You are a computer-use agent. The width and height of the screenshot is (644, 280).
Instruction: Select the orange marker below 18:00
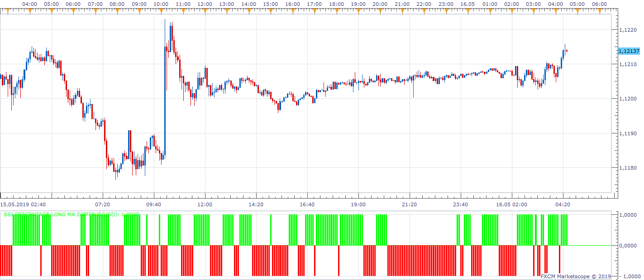pyautogui.click(x=336, y=10)
